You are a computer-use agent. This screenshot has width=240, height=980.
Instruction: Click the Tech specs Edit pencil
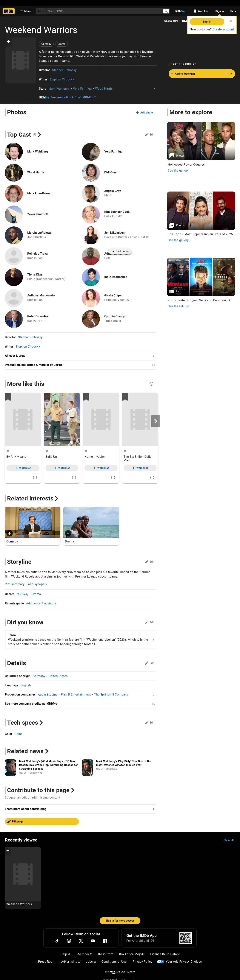click(150, 722)
